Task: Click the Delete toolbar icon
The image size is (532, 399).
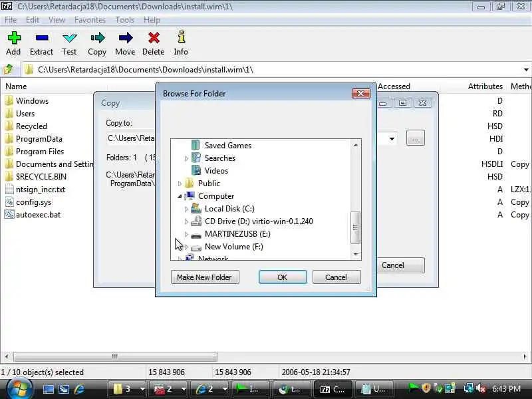Action: tap(154, 38)
